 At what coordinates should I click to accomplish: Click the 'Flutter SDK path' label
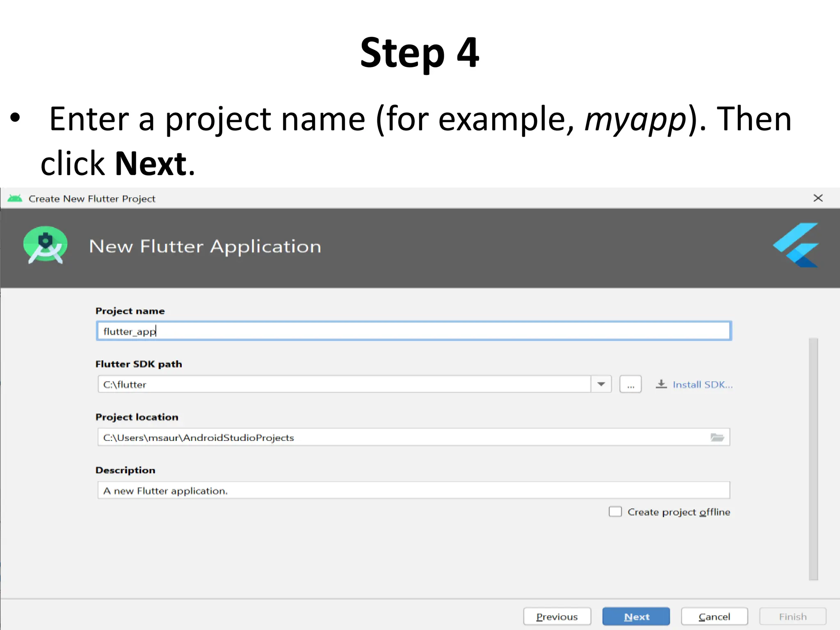pyautogui.click(x=139, y=364)
